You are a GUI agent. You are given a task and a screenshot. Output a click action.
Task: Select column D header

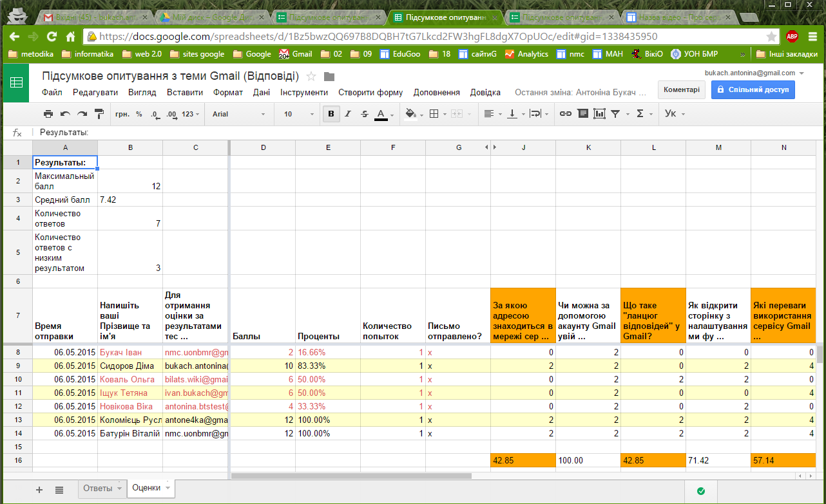pos(263,147)
